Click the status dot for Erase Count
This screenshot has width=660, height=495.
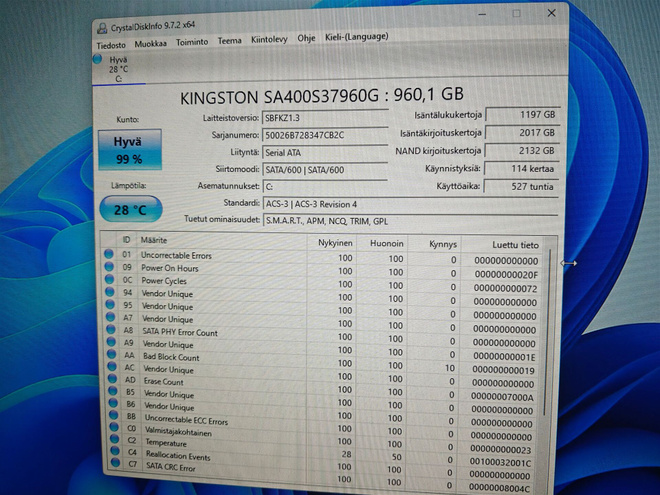tap(113, 378)
